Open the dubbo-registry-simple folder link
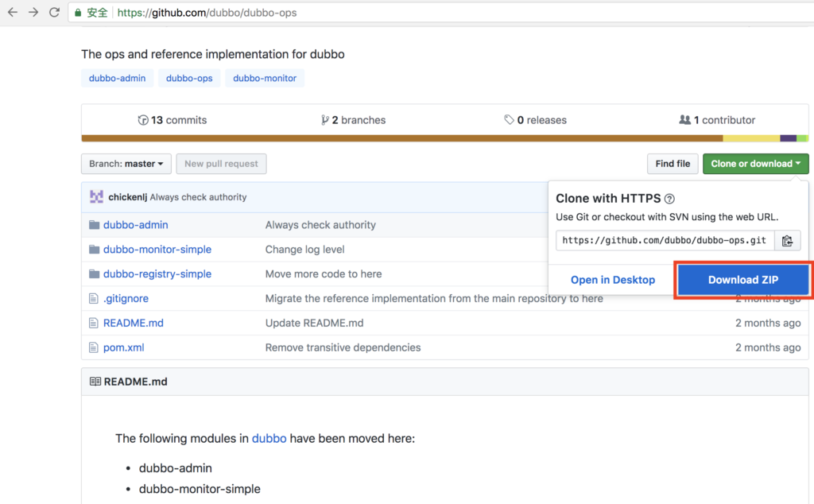Image resolution: width=814 pixels, height=504 pixels. pos(157,273)
